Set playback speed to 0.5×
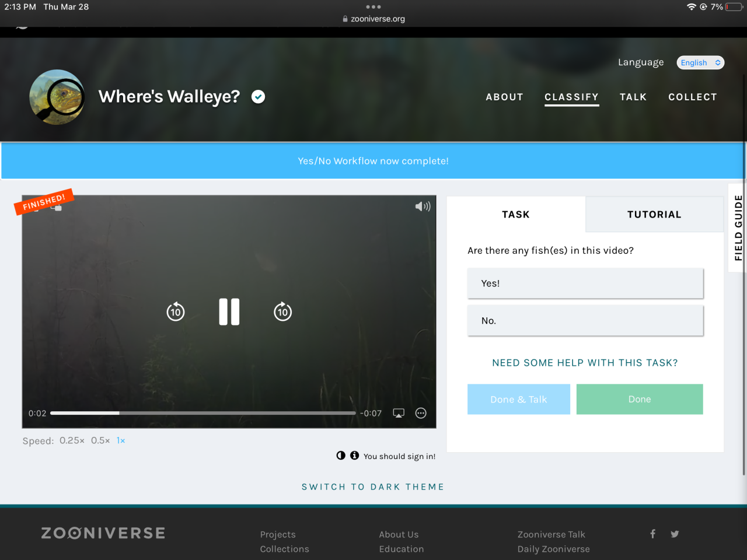The image size is (747, 560). 100,440
